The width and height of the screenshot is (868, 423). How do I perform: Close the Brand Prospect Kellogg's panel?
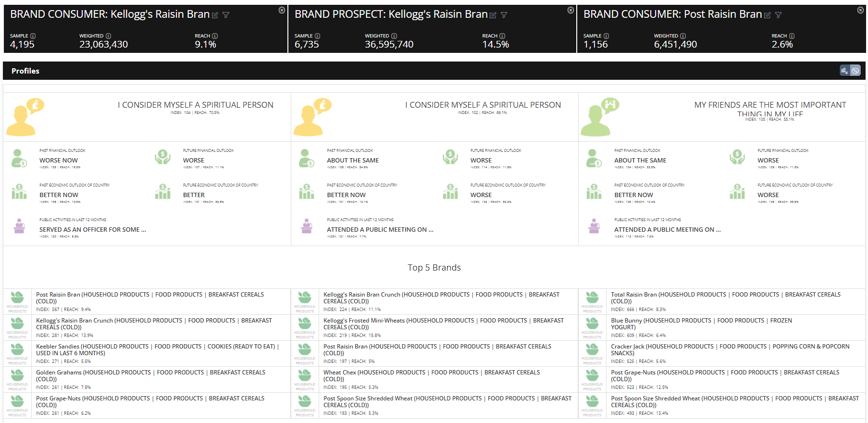(x=570, y=10)
